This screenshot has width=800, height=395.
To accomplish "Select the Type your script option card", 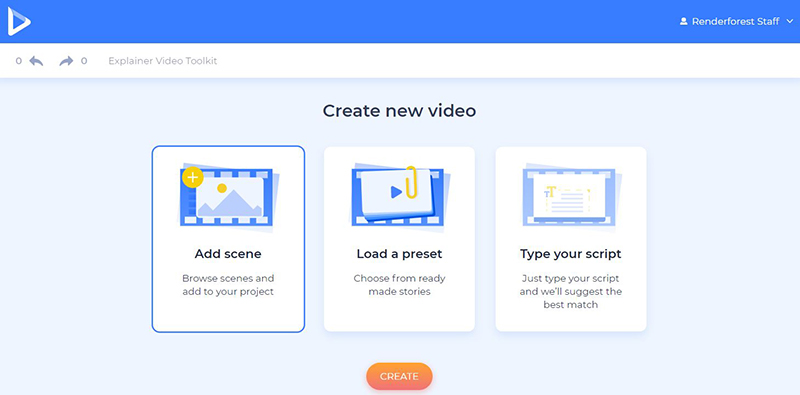I will [x=571, y=239].
